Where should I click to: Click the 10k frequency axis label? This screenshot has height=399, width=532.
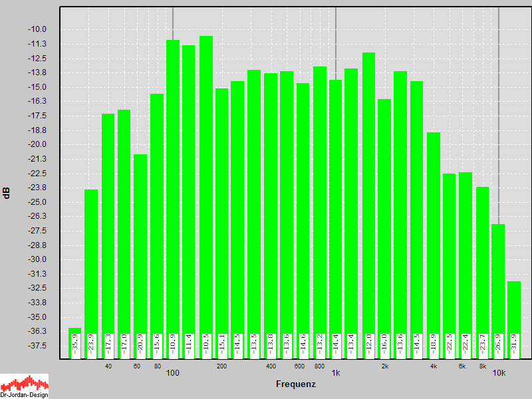point(499,374)
